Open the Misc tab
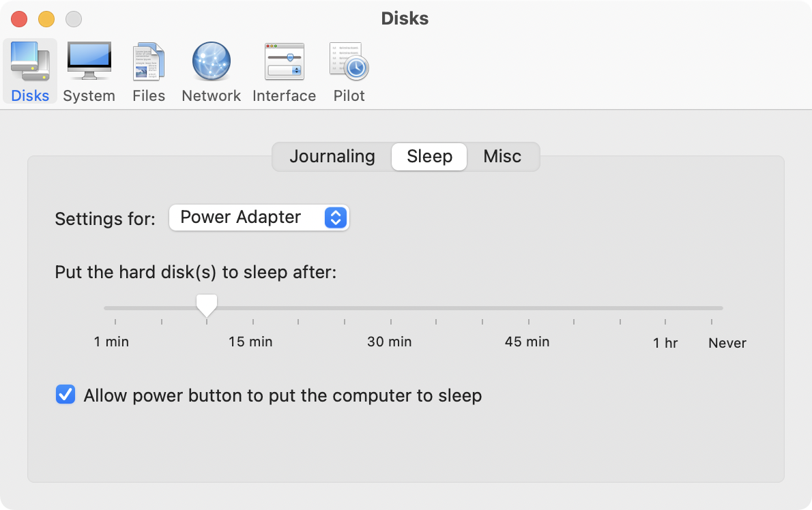This screenshot has height=510, width=812. (x=502, y=156)
